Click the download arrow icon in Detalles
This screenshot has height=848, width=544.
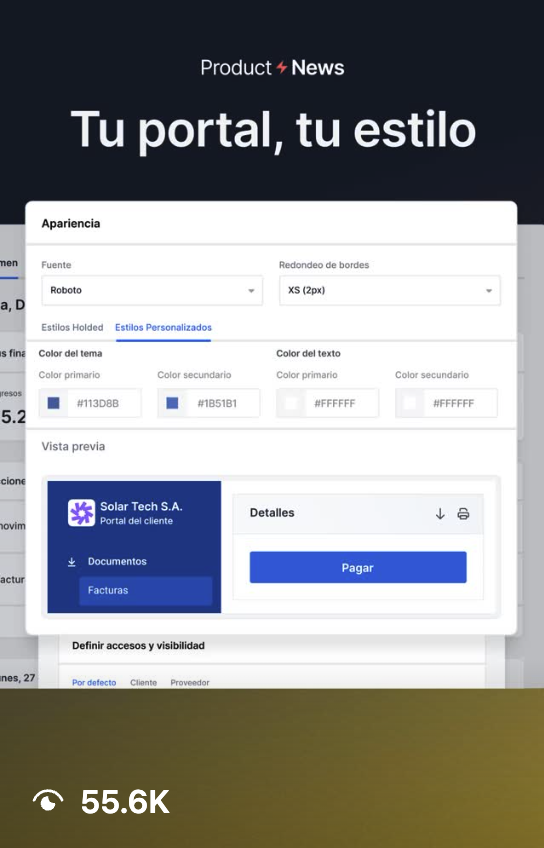pyautogui.click(x=440, y=513)
